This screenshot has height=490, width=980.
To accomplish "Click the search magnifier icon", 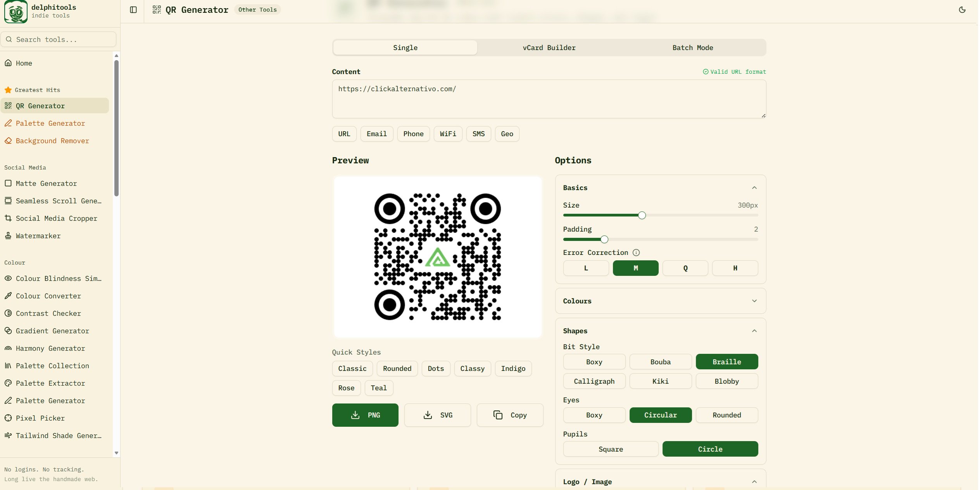I will [9, 39].
